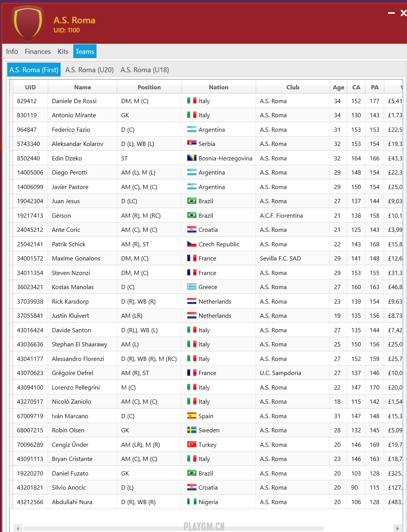Click Gérson's Brazil flag icon
This screenshot has width=407, height=532.
pos(192,215)
